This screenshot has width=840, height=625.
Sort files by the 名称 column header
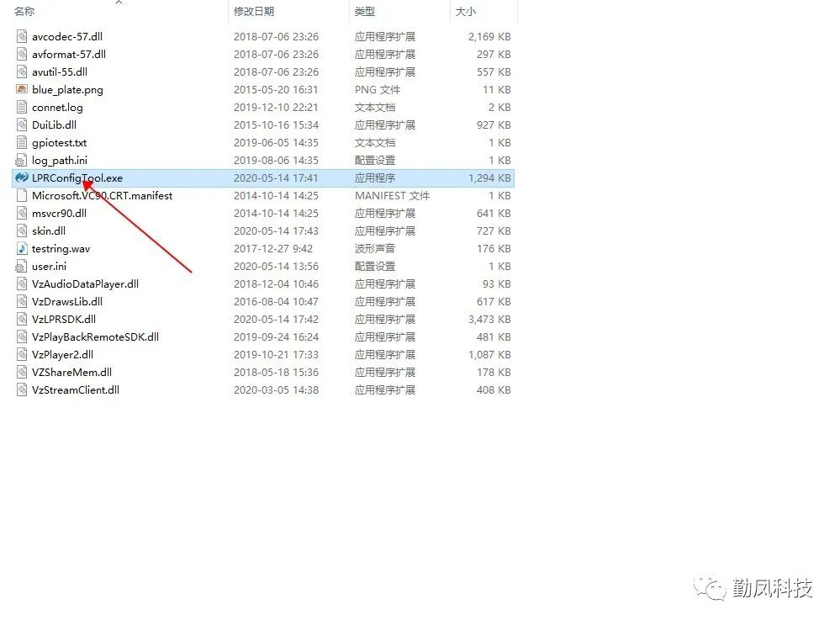pyautogui.click(x=24, y=11)
